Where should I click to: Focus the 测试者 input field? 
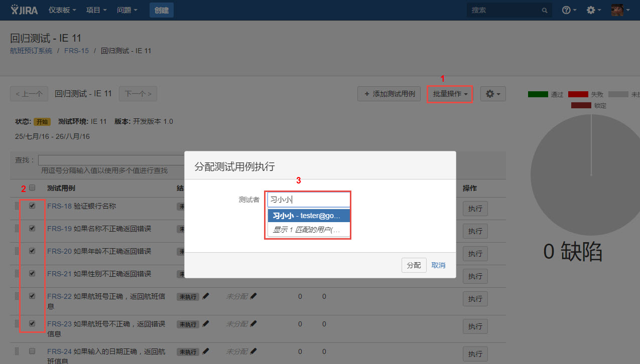[308, 200]
